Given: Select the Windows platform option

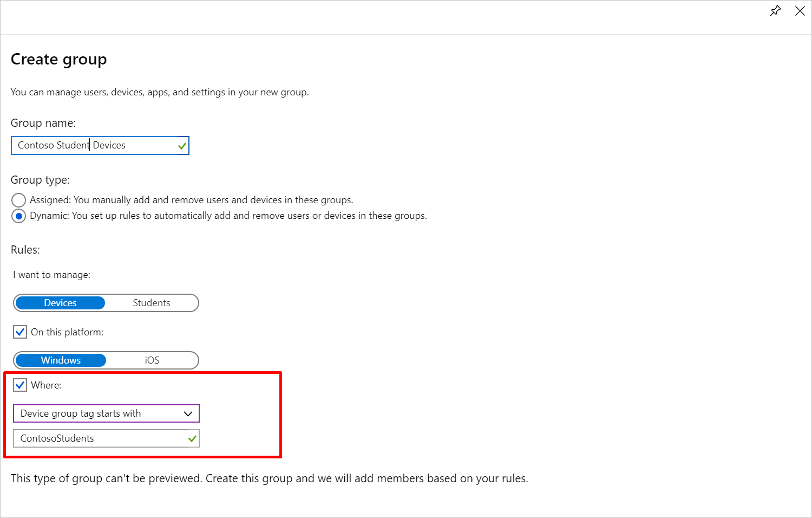Looking at the screenshot, I should 61,360.
